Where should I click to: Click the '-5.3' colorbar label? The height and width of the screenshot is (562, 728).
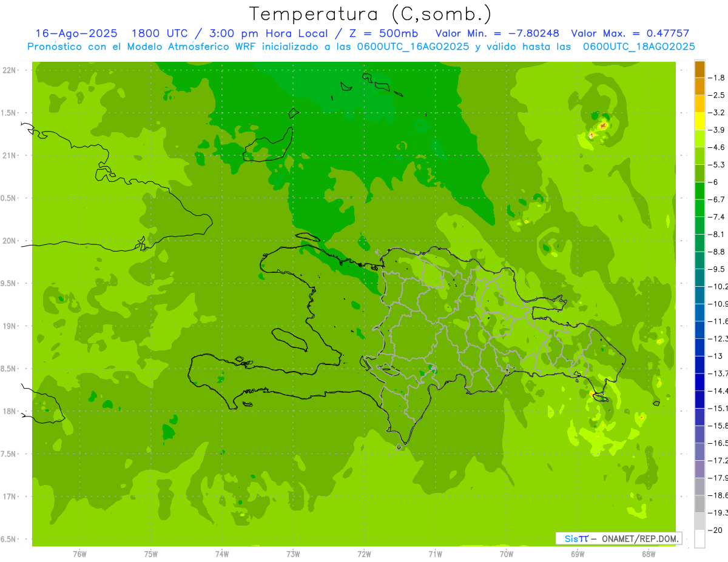(x=716, y=165)
